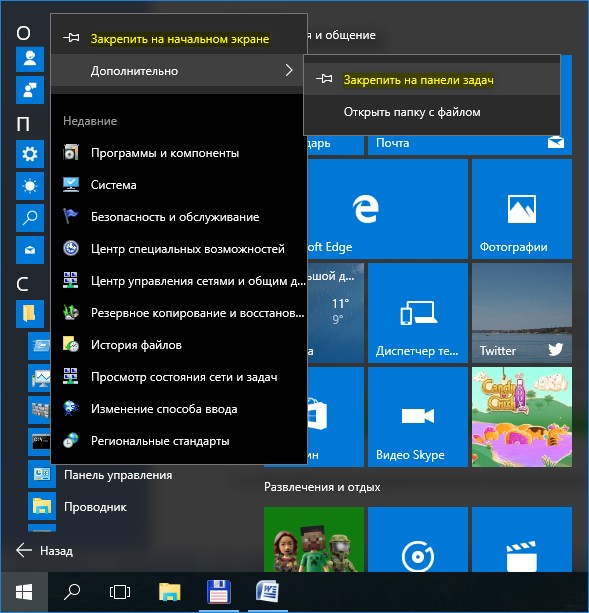
Task: Open the Groove music disc tile
Action: click(418, 540)
